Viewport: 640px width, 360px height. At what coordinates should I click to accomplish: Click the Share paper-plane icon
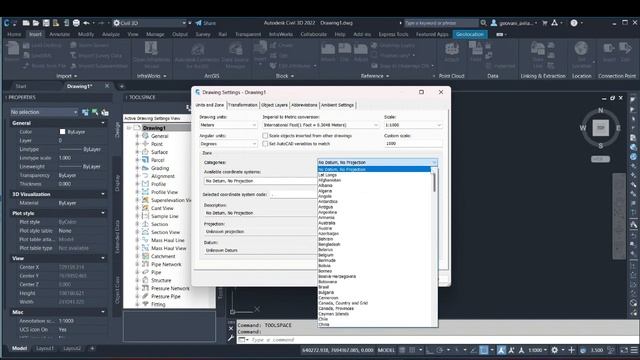tap(199, 23)
